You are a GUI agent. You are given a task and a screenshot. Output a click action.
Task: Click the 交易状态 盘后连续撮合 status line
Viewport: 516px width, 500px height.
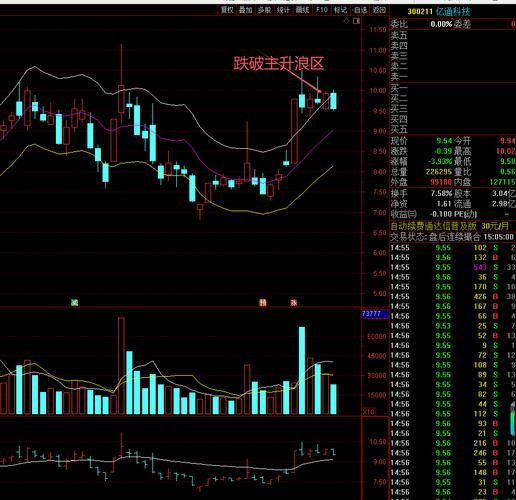click(x=452, y=237)
